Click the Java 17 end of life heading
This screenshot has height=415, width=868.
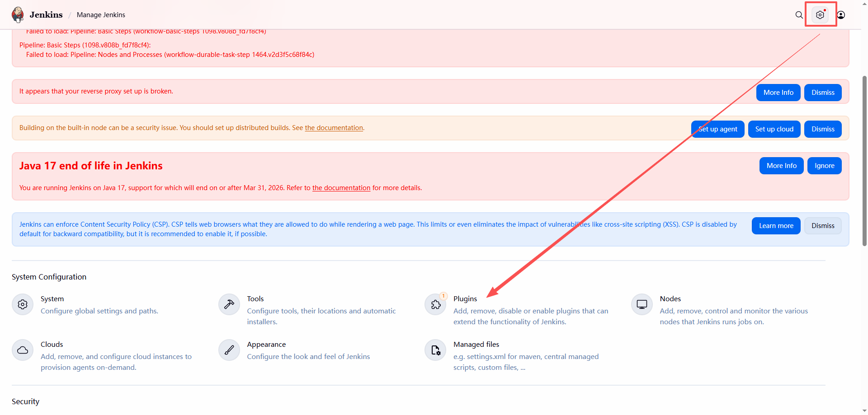tap(91, 166)
